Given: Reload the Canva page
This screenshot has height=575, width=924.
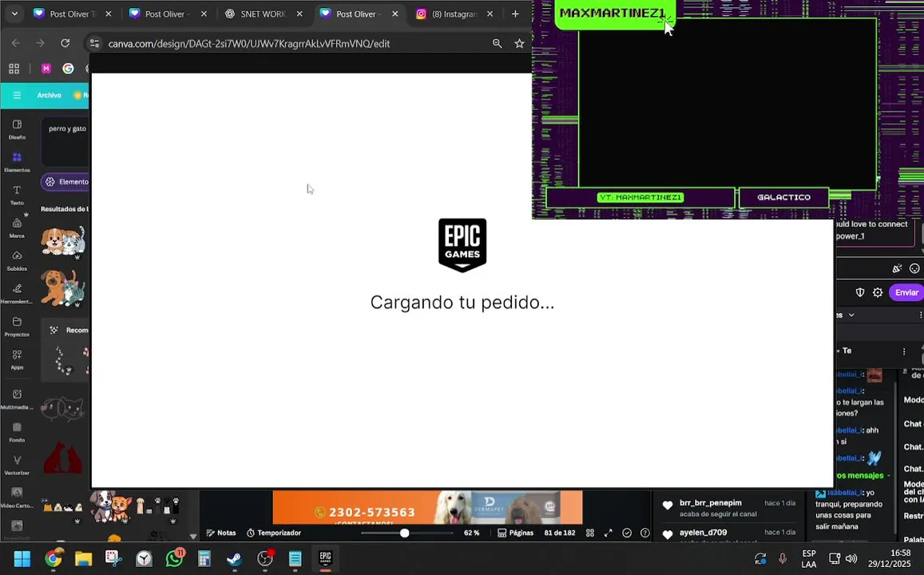Looking at the screenshot, I should pos(65,43).
